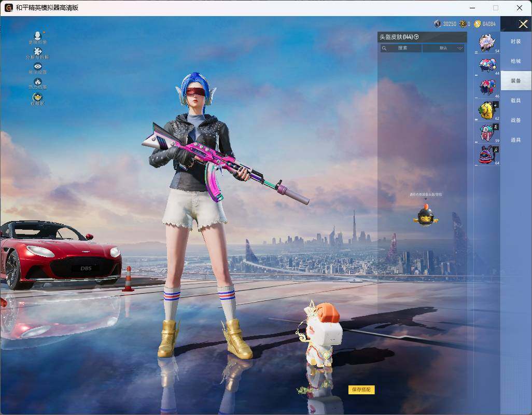Click the helmet preview icon with orange top
Image resolution: width=532 pixels, height=415 pixels.
[426, 215]
